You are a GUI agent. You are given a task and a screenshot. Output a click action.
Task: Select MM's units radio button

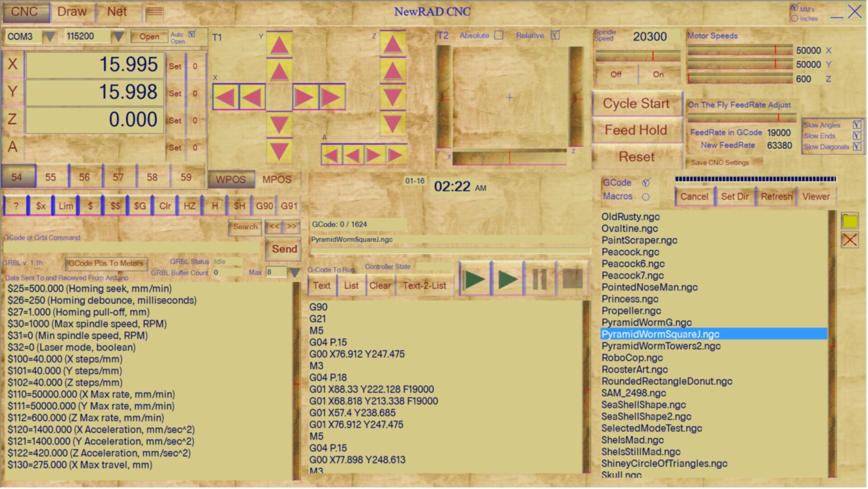point(795,8)
